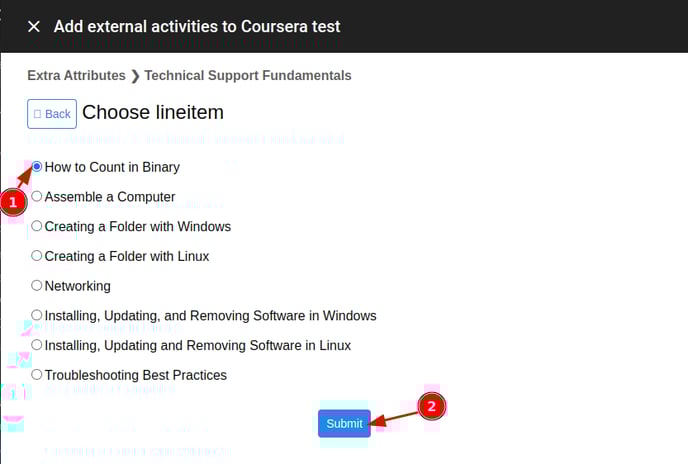
Task: Go back with the Back button
Action: 52,114
